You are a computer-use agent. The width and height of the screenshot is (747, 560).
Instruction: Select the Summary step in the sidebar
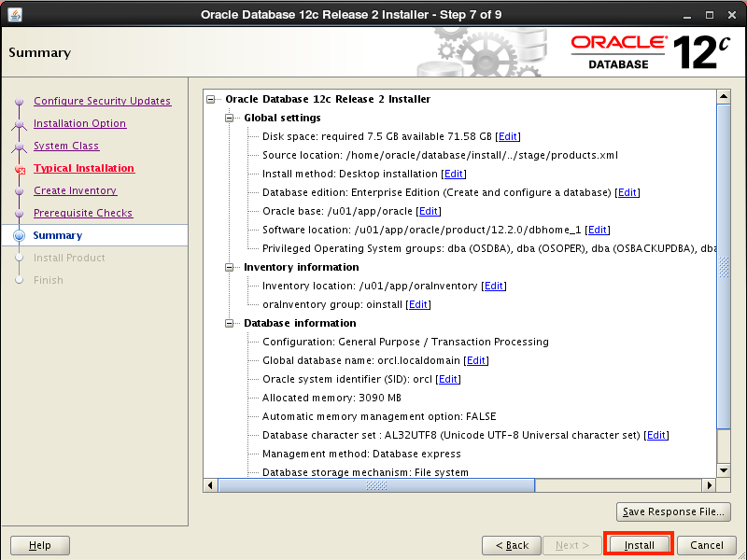click(58, 235)
